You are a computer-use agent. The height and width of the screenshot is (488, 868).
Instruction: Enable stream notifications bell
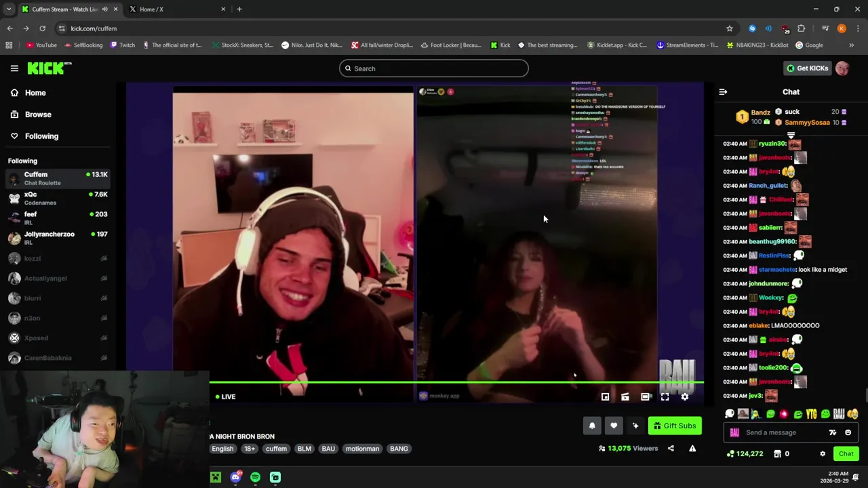pos(592,426)
